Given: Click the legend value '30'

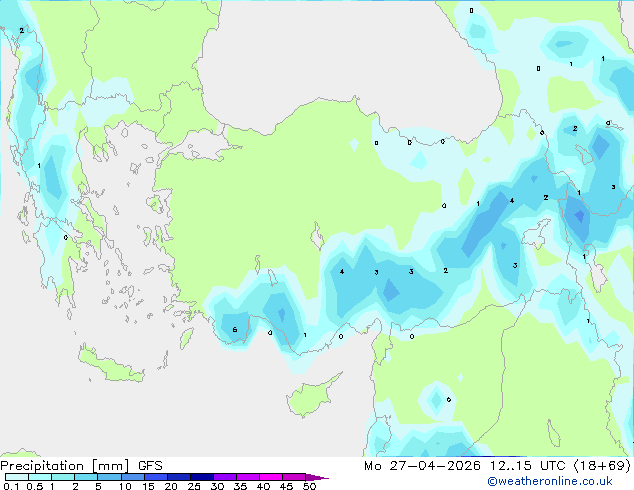Looking at the screenshot, I should [x=217, y=486].
